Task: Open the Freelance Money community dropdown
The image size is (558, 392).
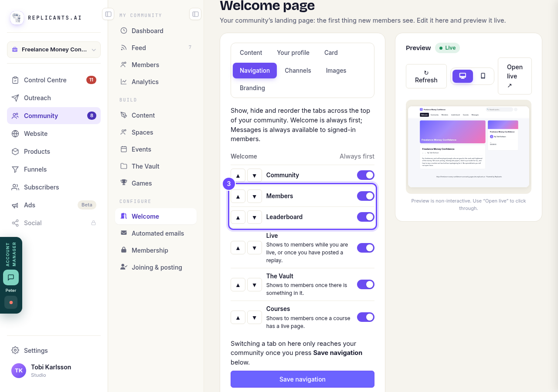Action: tap(54, 50)
